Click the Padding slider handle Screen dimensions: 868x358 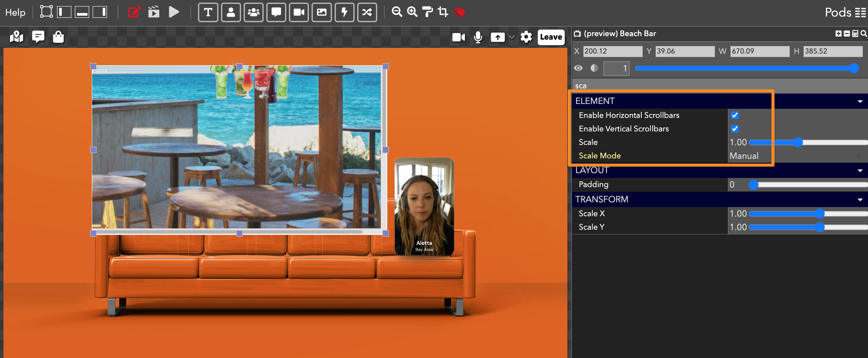754,185
